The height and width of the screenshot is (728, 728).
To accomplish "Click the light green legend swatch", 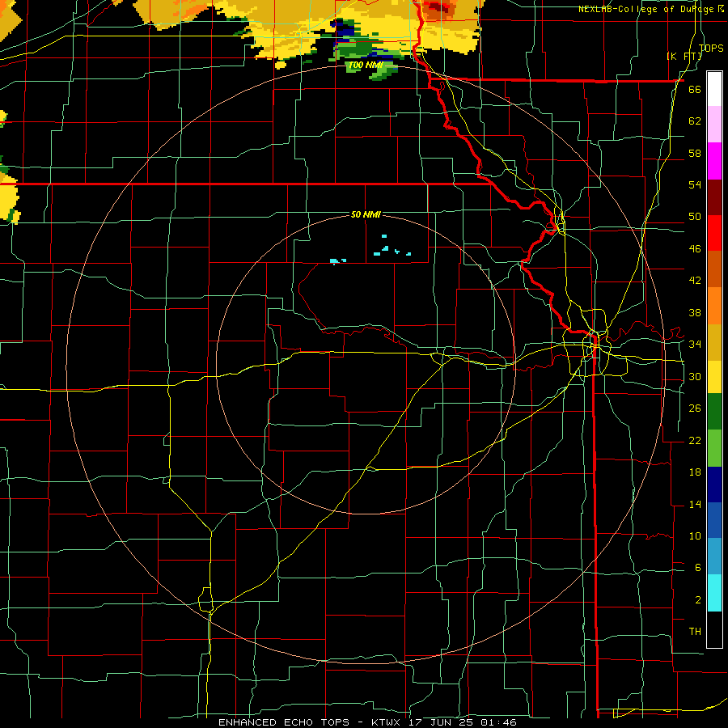I will tap(714, 448).
